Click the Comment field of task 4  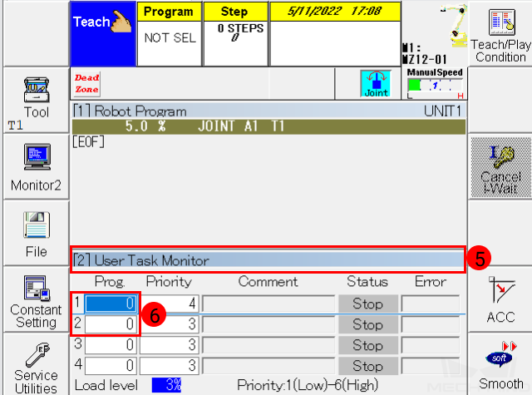[268, 366]
